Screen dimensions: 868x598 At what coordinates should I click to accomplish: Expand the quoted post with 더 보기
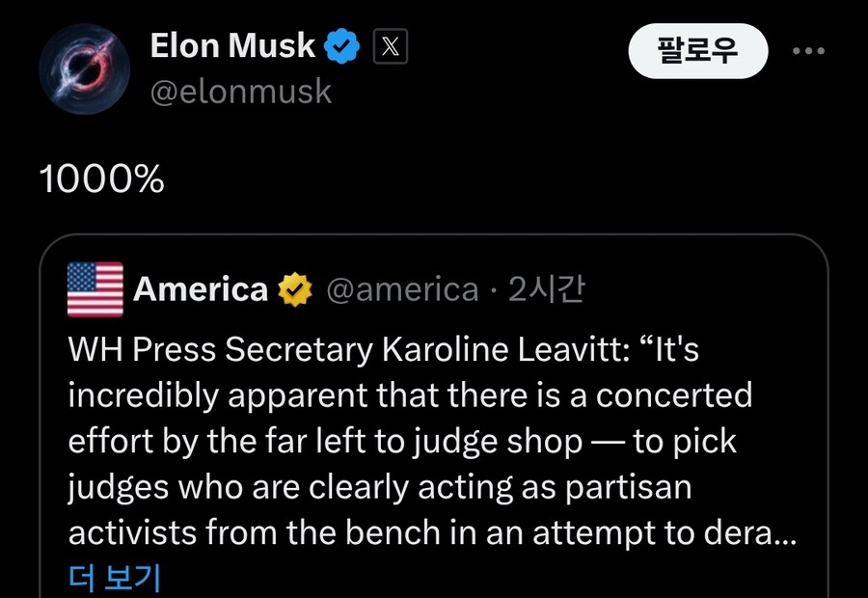pyautogui.click(x=115, y=578)
